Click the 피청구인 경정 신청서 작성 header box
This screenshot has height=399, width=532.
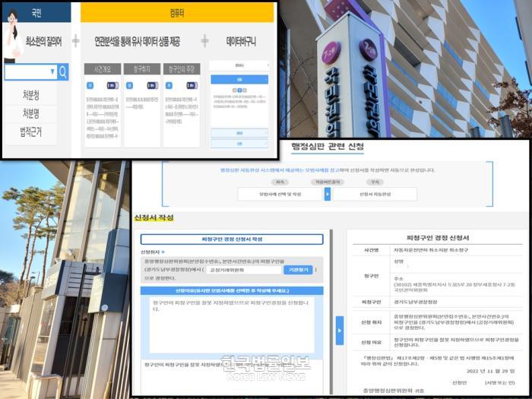232,239
